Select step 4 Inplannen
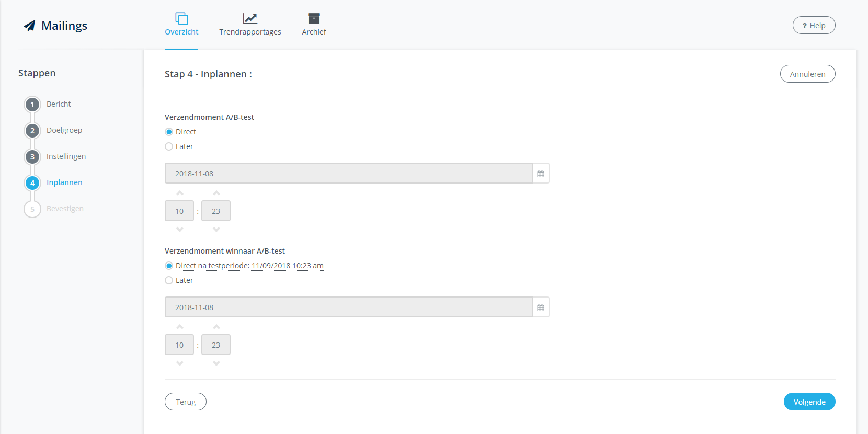Screen dimensions: 868x434 point(54,182)
